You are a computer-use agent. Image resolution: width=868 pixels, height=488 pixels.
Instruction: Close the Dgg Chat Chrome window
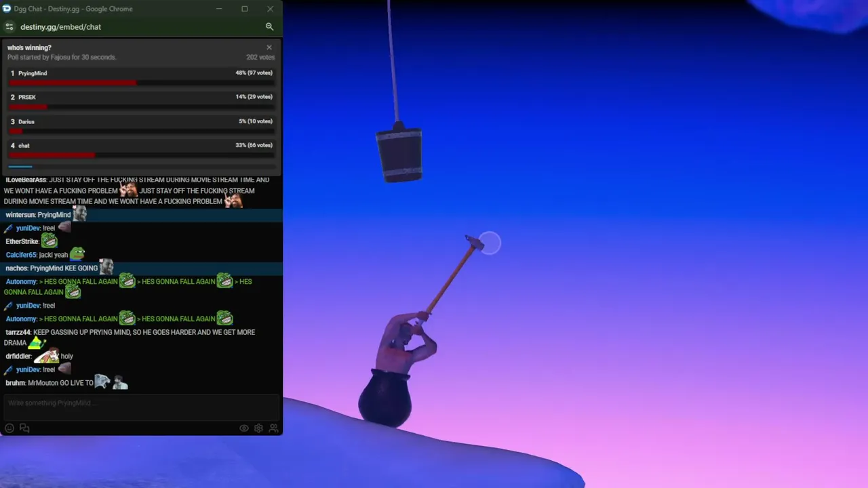[x=270, y=9]
